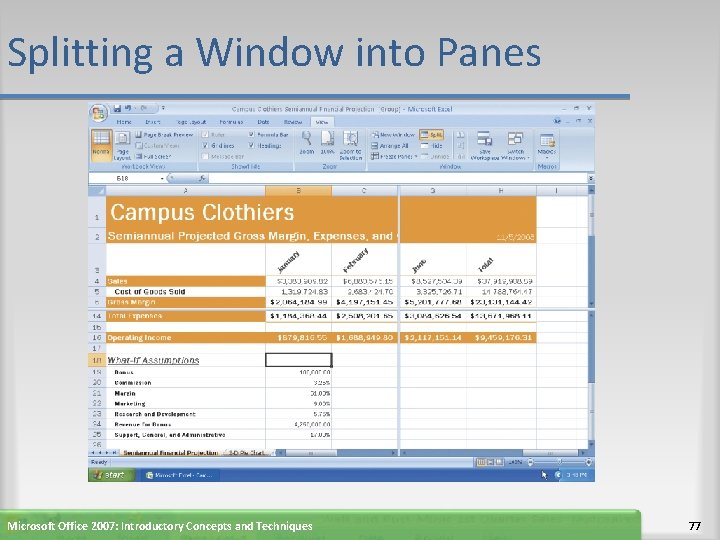The width and height of the screenshot is (720, 540).
Task: Click Page Layout icon in status bar
Action: (490, 462)
